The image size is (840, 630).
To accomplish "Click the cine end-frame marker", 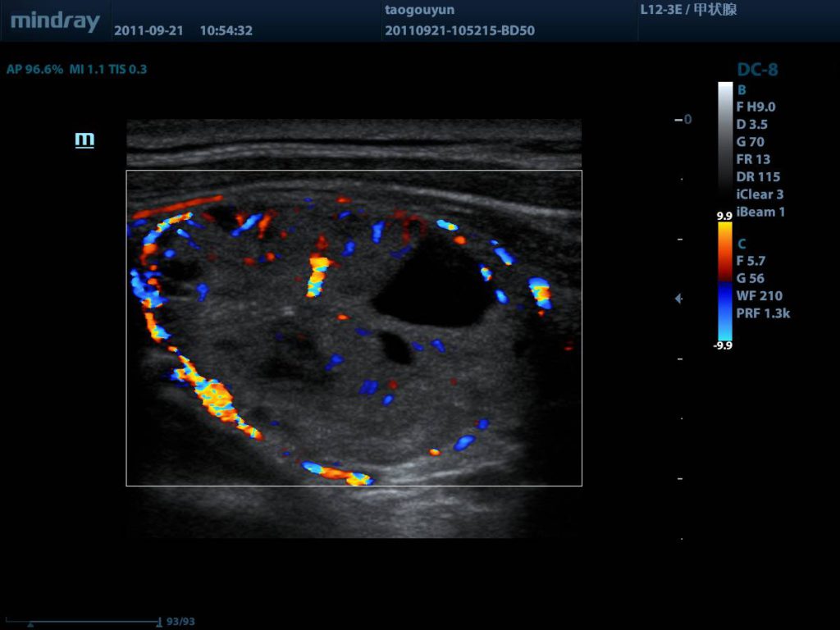I will pos(158,622).
